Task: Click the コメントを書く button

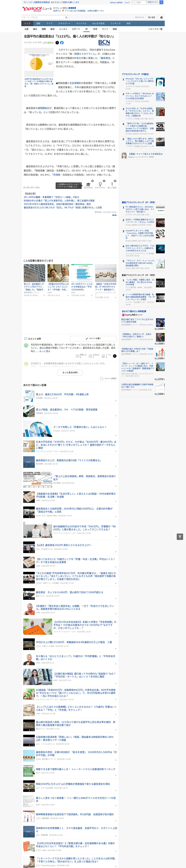Action: tap(93, 339)
